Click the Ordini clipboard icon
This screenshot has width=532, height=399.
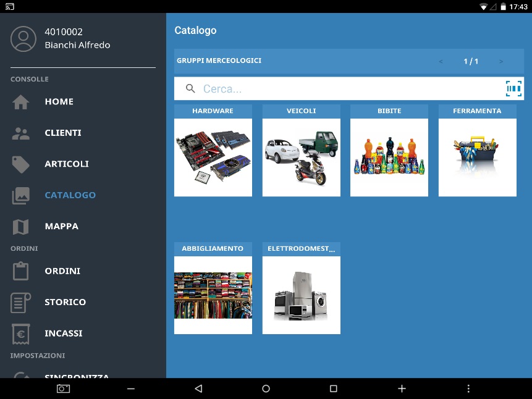tap(20, 271)
